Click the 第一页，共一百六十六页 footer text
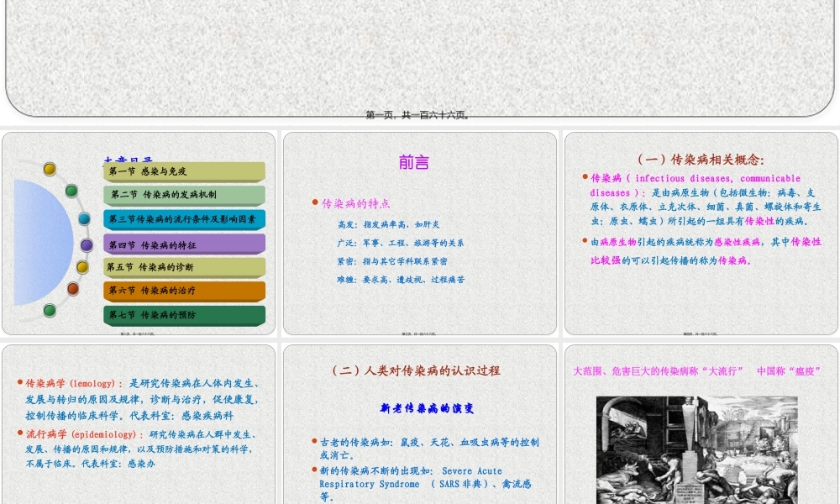This screenshot has height=504, width=840. coord(419,114)
